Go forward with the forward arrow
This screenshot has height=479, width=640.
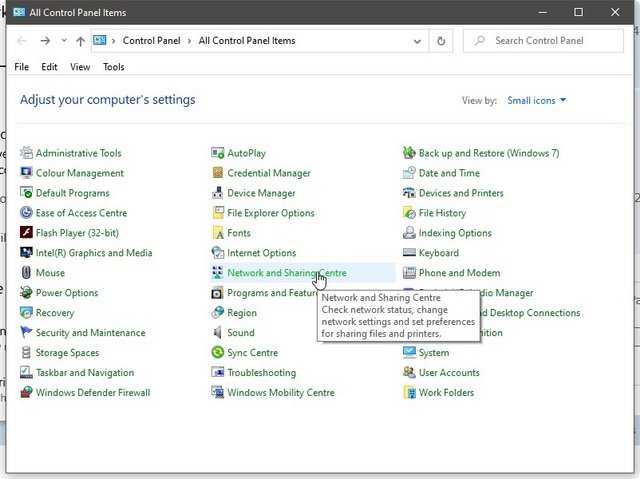pos(45,40)
